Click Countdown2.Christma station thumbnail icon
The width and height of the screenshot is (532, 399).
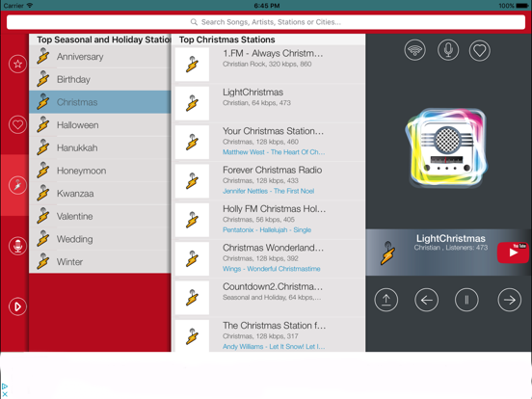[x=192, y=298]
